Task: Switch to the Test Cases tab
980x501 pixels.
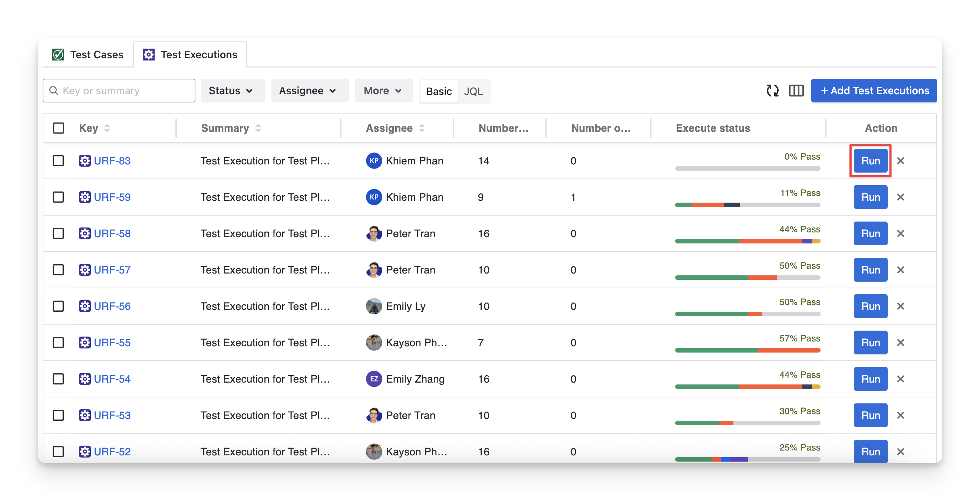Action: 88,55
